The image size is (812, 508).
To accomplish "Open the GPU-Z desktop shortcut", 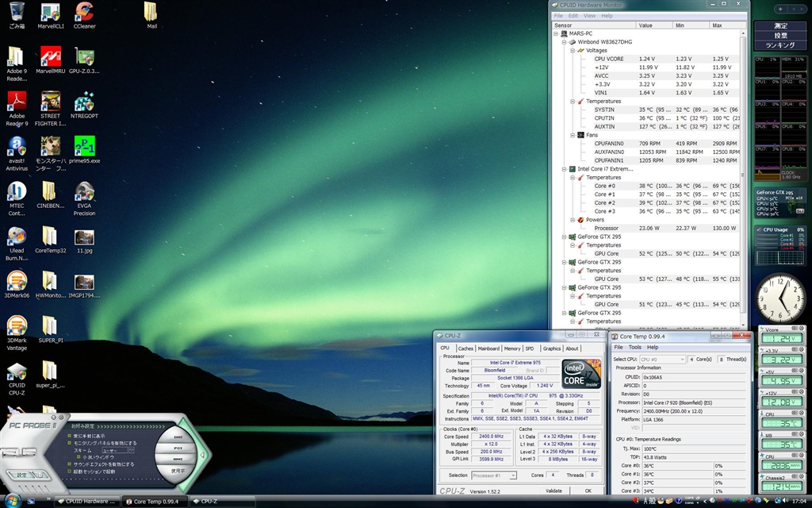I will (x=84, y=57).
